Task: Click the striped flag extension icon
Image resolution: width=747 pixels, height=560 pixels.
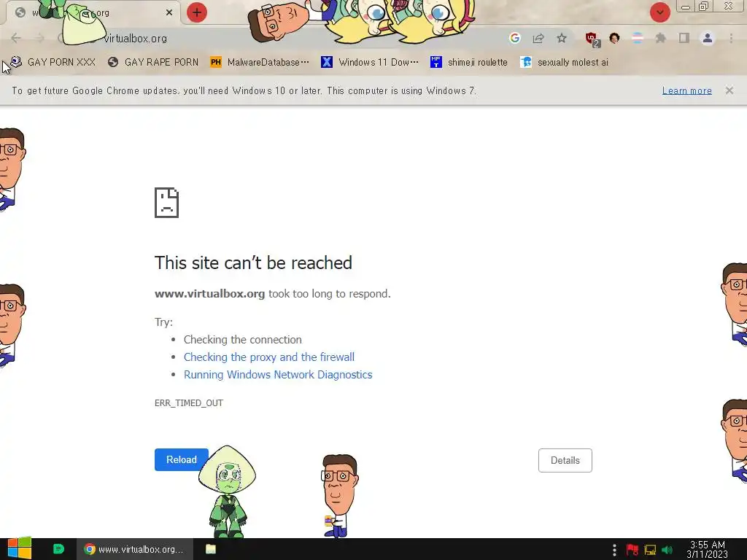Action: (x=637, y=38)
